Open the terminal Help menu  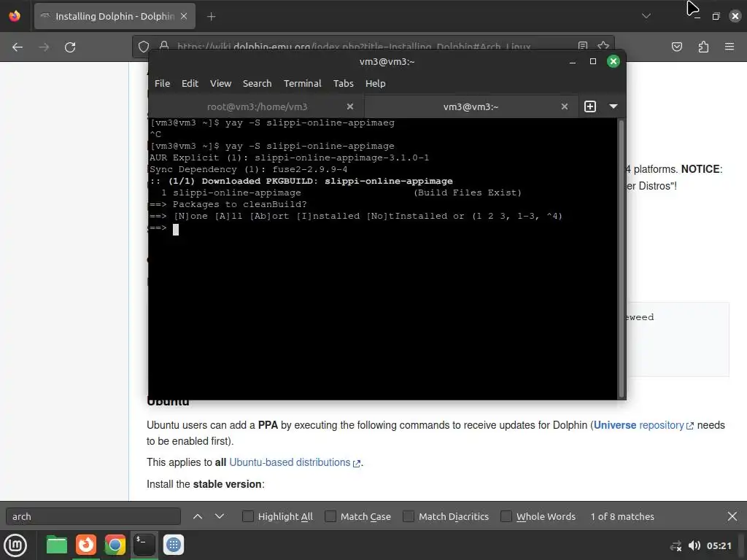coord(375,83)
